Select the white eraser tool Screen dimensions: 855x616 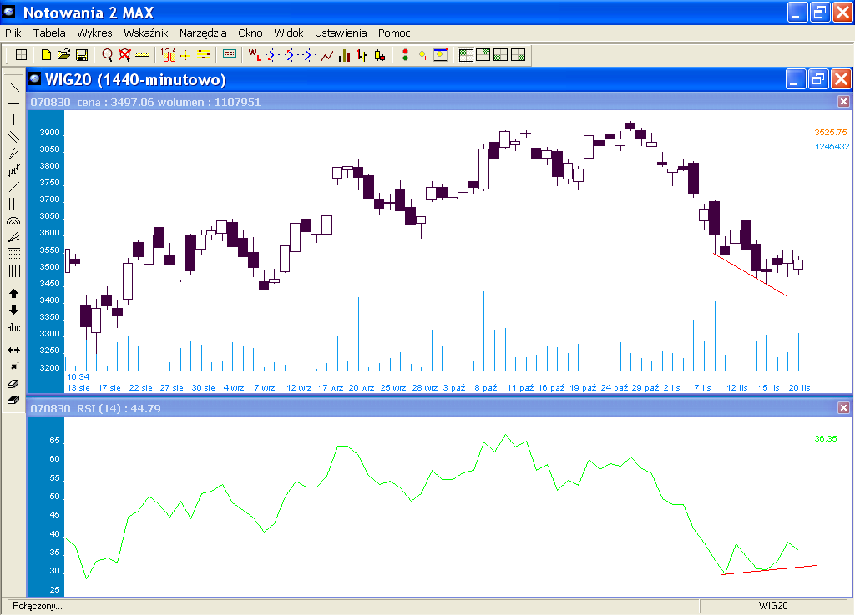pyautogui.click(x=13, y=384)
